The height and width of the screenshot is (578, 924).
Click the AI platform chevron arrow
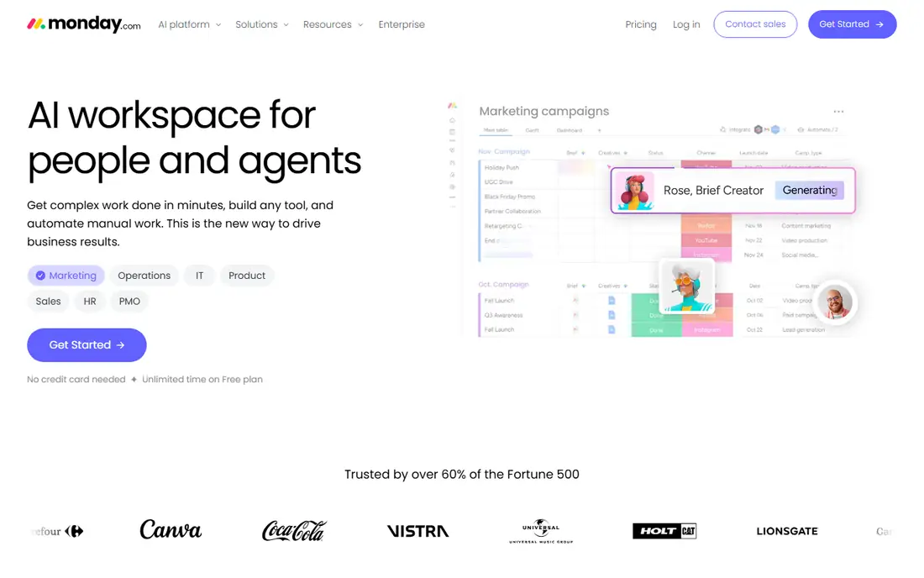pos(218,24)
